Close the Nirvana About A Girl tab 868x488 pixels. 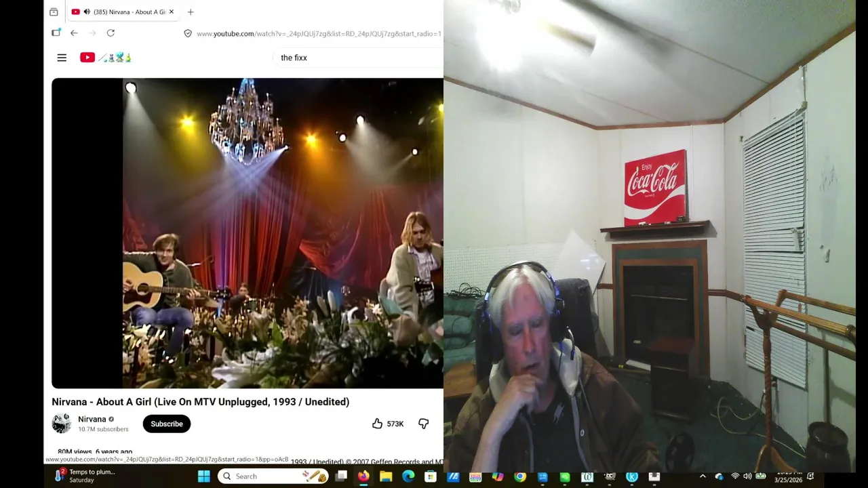coord(172,12)
